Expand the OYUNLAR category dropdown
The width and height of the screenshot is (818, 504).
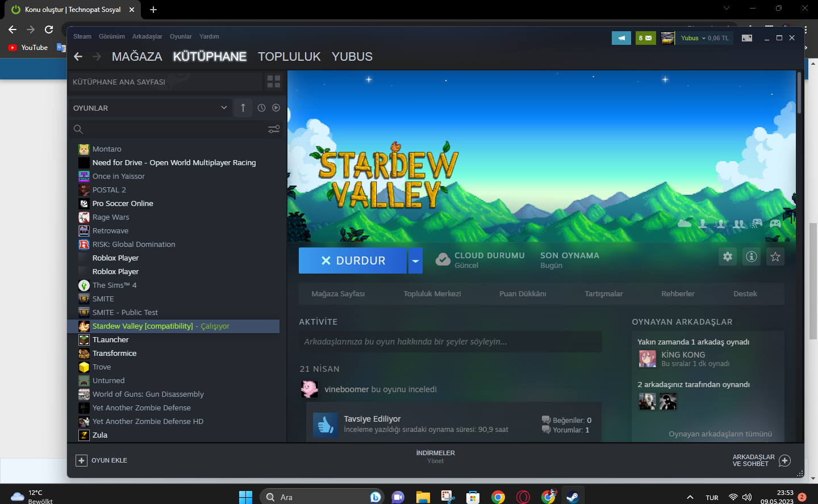[x=224, y=108]
